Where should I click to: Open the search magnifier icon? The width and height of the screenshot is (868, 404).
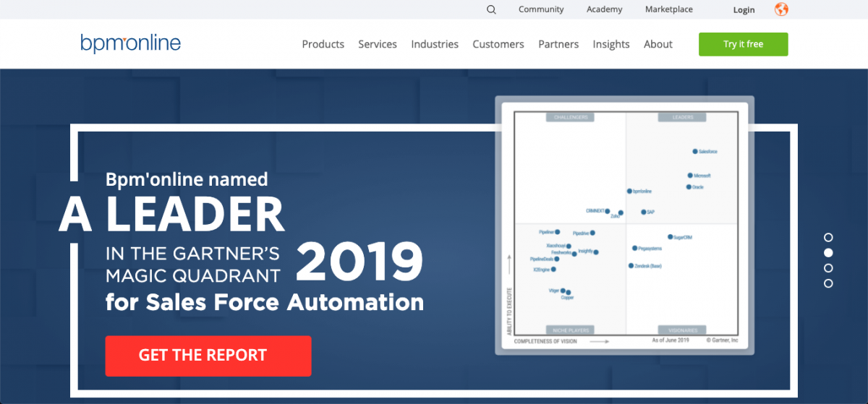(492, 9)
